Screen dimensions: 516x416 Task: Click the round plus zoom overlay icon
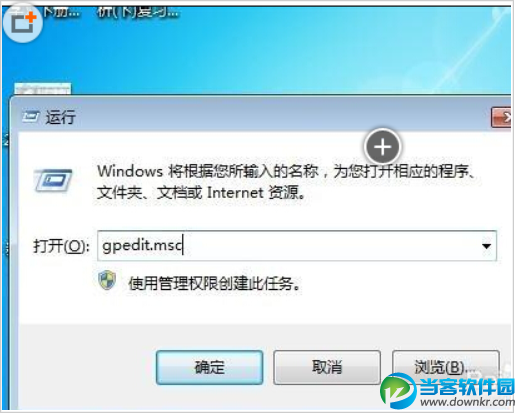point(382,147)
